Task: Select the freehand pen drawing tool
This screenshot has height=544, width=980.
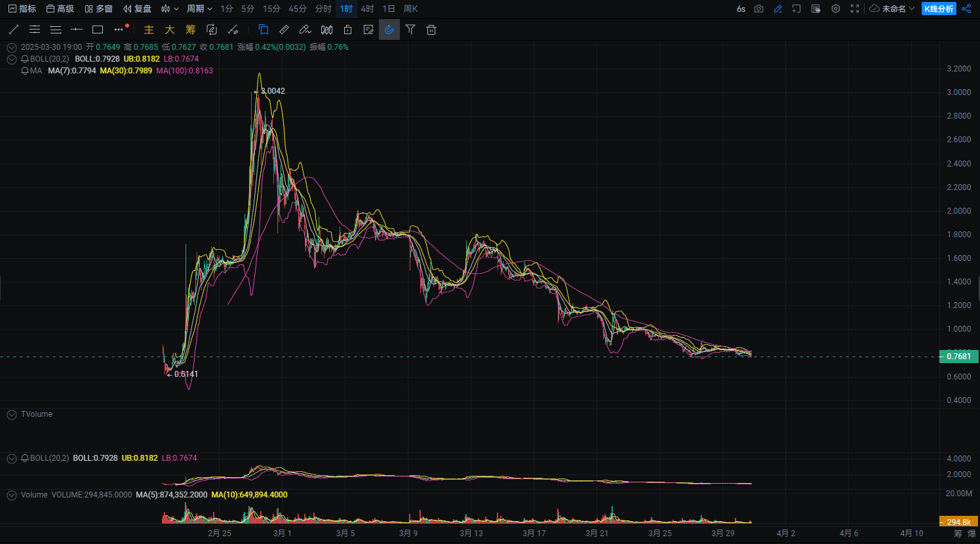Action: [305, 29]
